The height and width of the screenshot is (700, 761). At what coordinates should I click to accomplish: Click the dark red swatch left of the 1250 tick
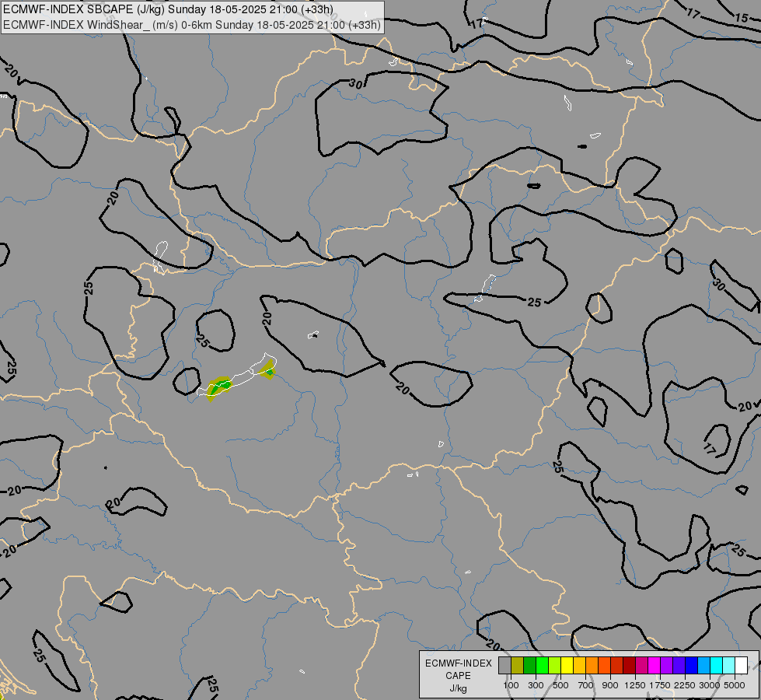click(630, 666)
